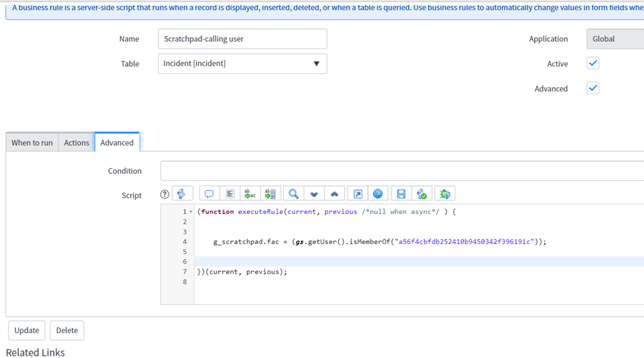Image resolution: width=644 pixels, height=358 pixels.
Task: Click the executeRule function name in code
Action: coord(260,212)
